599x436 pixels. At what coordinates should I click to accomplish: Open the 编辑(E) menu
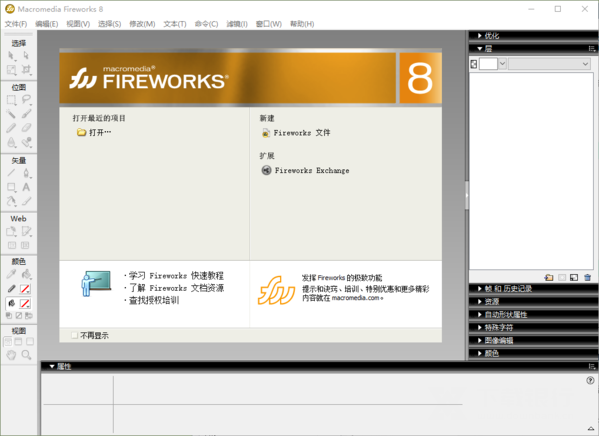[x=47, y=24]
